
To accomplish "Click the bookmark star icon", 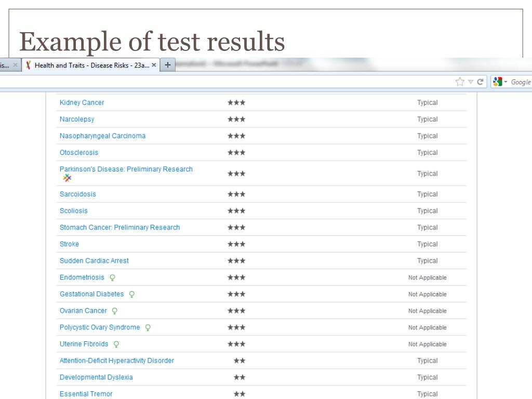I will 459,82.
